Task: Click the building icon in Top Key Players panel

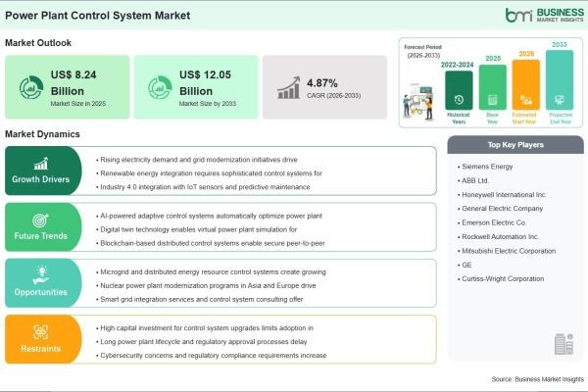Action: [x=564, y=344]
